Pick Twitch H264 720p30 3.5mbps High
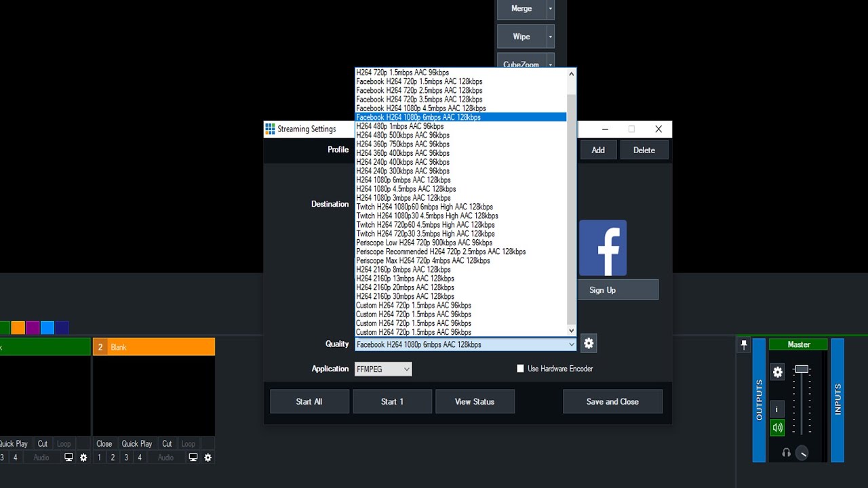This screenshot has height=488, width=868. click(460, 234)
